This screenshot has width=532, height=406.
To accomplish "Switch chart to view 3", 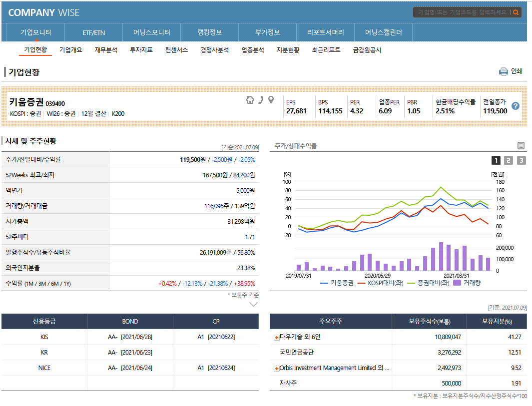I will (521, 160).
